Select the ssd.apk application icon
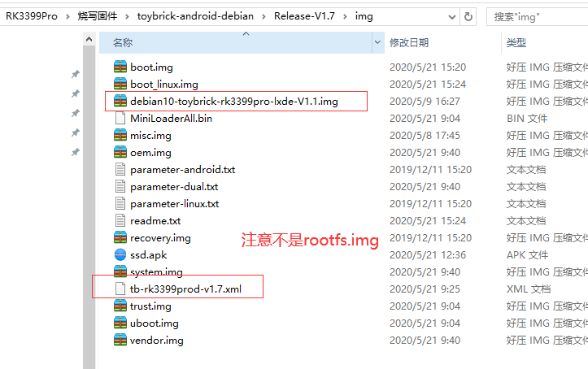Screen dimensions: 588x369 point(120,254)
